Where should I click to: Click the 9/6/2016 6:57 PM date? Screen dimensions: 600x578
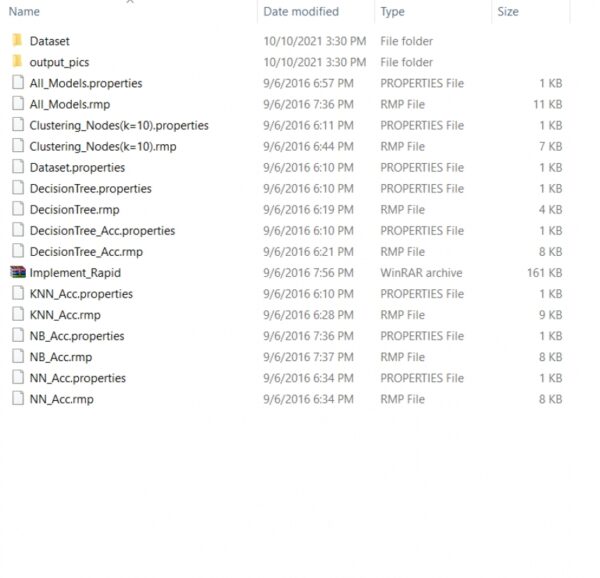coord(308,83)
